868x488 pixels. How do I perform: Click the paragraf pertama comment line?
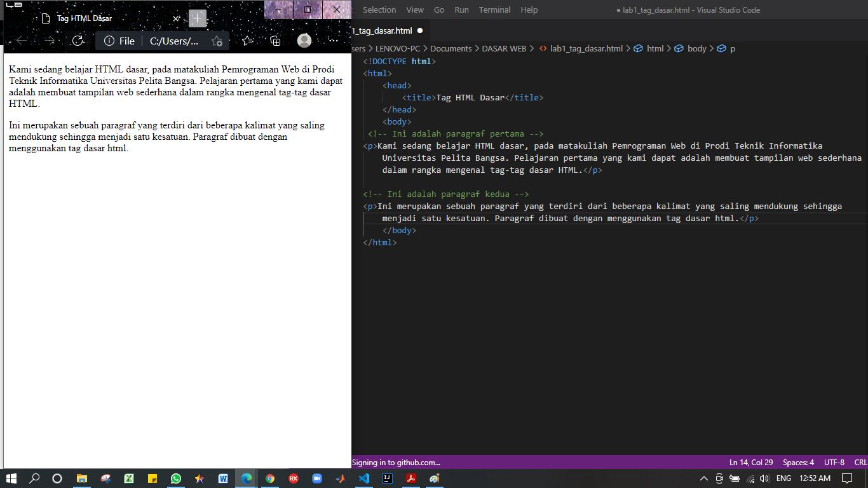(x=456, y=133)
